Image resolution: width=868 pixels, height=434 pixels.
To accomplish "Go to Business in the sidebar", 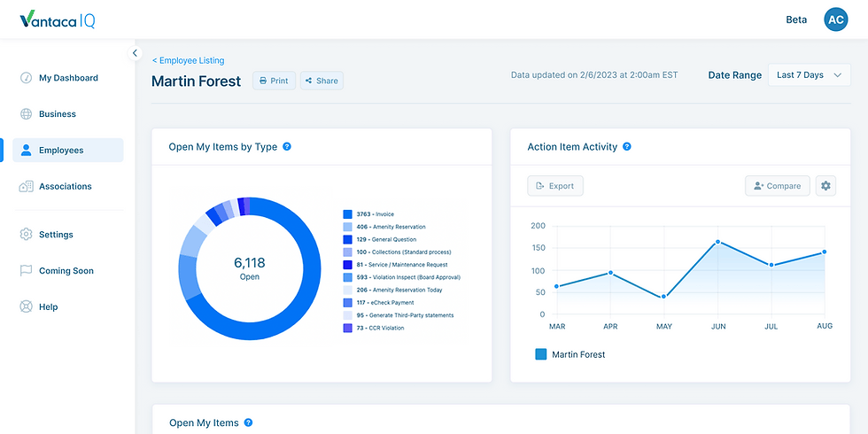I will [68, 114].
